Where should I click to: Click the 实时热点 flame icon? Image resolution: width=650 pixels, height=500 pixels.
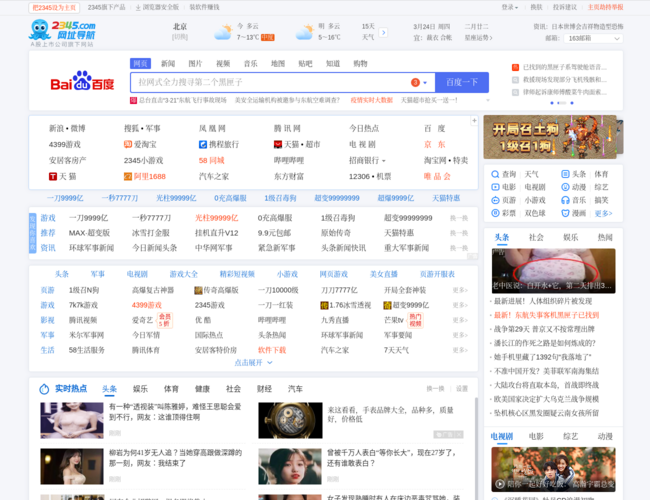[x=44, y=389]
